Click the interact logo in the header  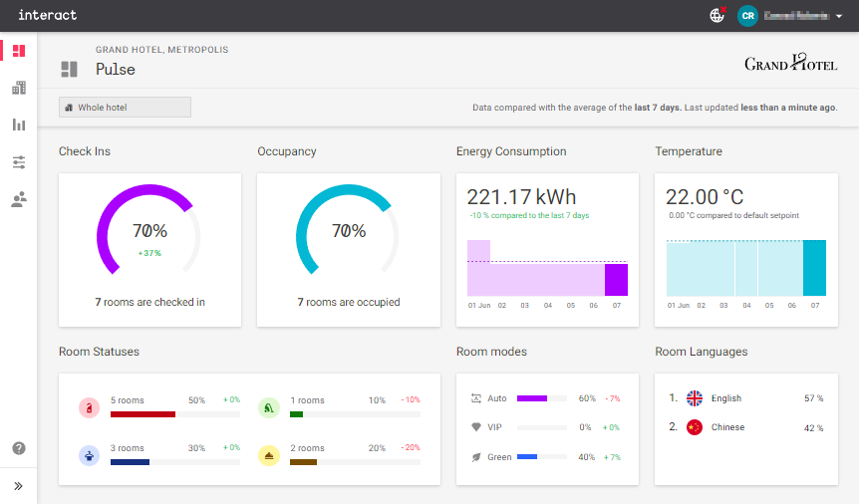click(47, 16)
